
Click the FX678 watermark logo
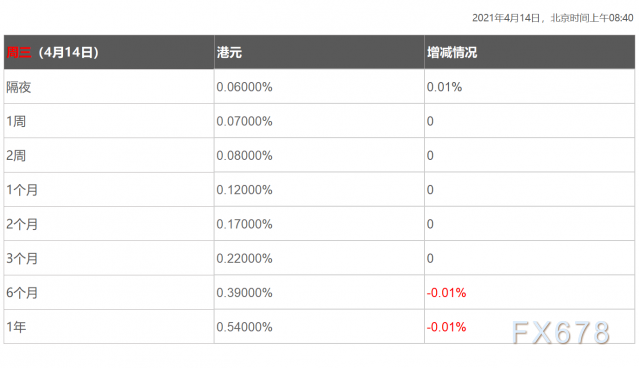click(561, 332)
